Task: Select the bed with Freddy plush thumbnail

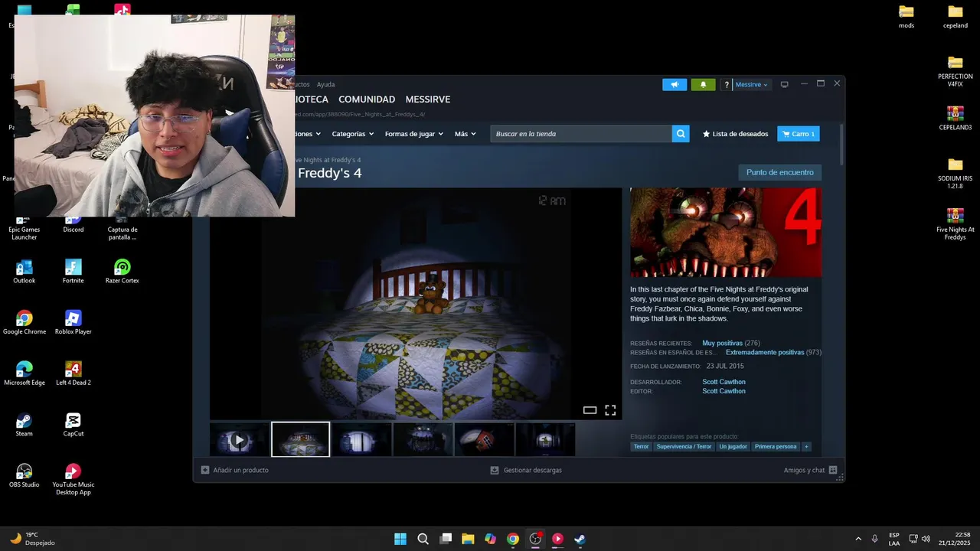Action: [301, 439]
